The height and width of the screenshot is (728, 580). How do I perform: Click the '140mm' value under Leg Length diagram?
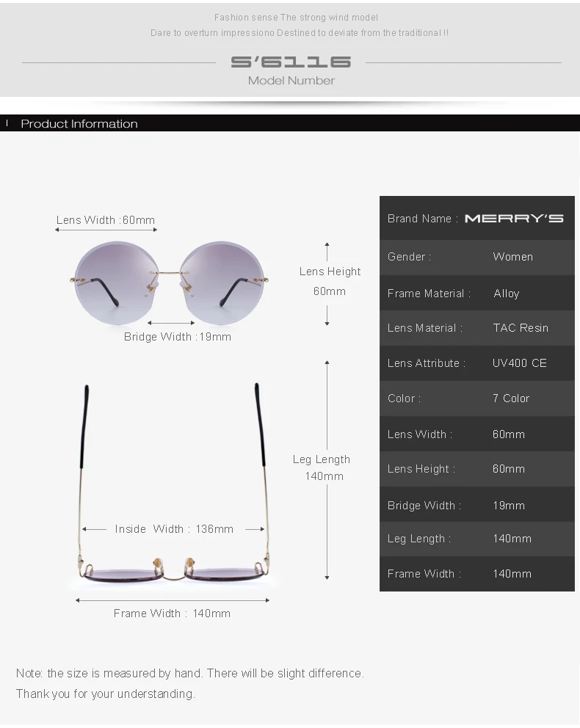324,476
